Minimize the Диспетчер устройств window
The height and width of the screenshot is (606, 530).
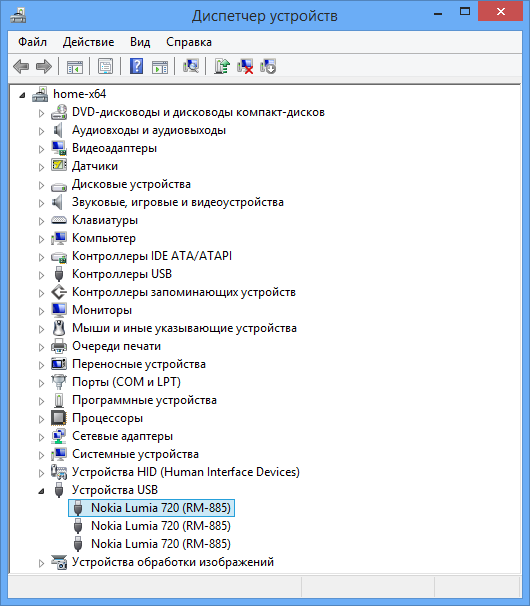pos(438,12)
